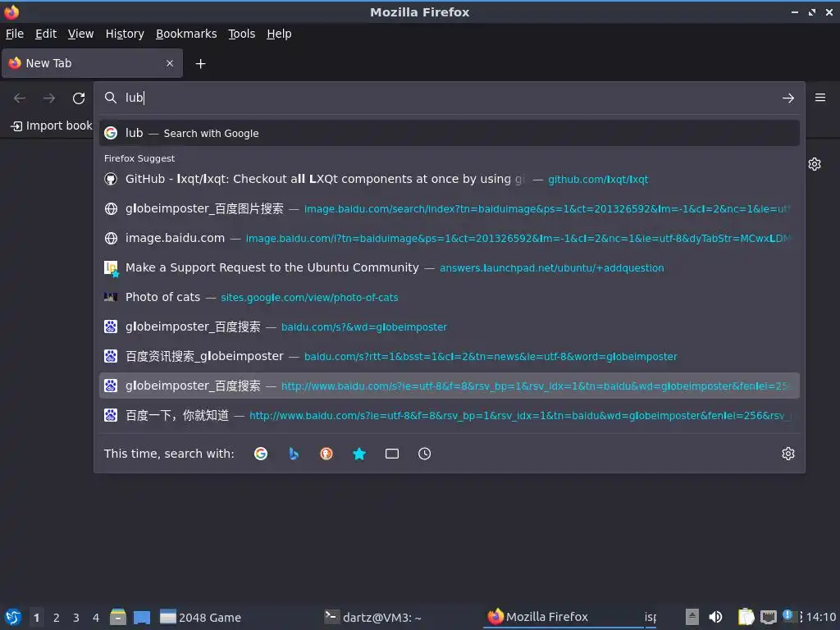Click the 14:10 clock in taskbar
The width and height of the screenshot is (840, 630).
[821, 617]
